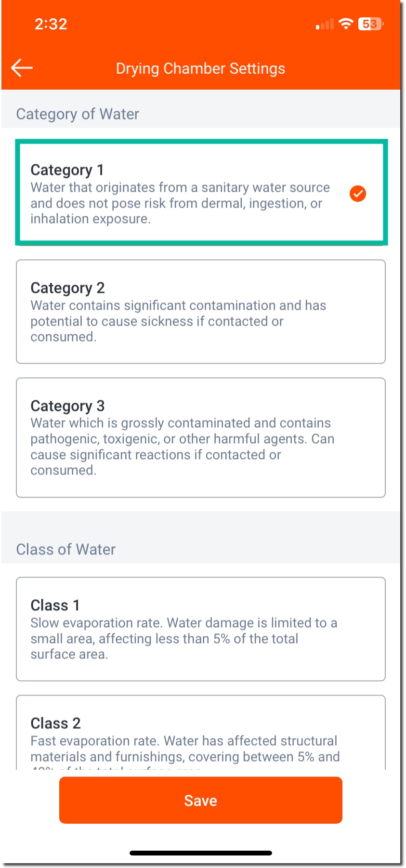Tap the Category of Water section header
Image resolution: width=406 pixels, height=868 pixels.
coord(78,114)
